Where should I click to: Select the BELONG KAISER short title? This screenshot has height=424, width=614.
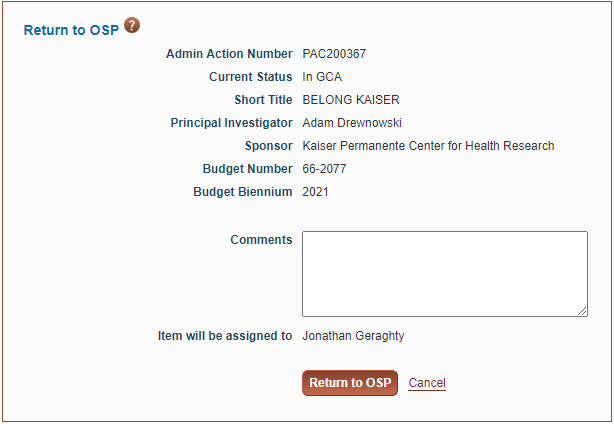click(x=350, y=100)
